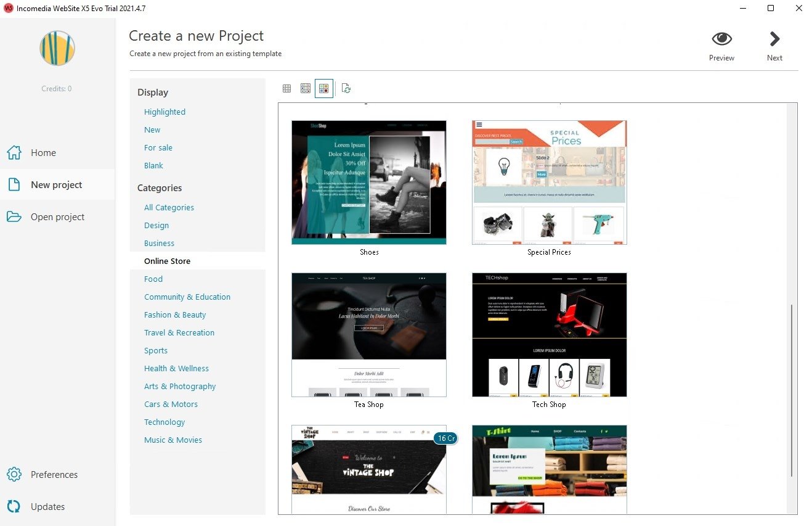Choose the Food category
The height and width of the screenshot is (526, 812).
153,279
